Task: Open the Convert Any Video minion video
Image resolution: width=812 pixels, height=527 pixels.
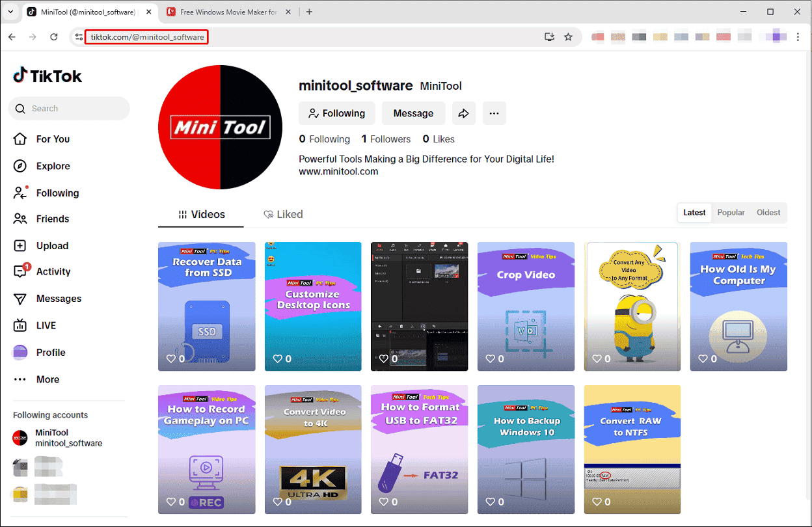Action: (x=632, y=306)
